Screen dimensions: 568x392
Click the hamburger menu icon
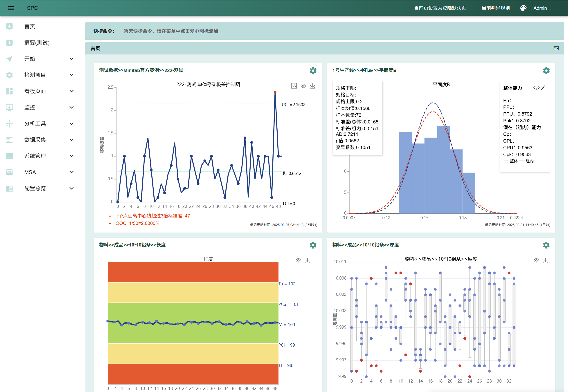pyautogui.click(x=11, y=8)
